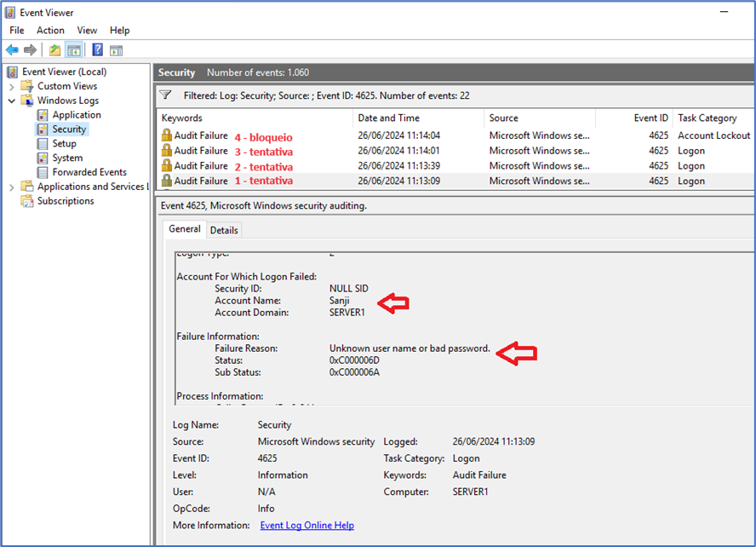Click the Forward arrow toolbar icon
756x547 pixels.
tap(31, 50)
